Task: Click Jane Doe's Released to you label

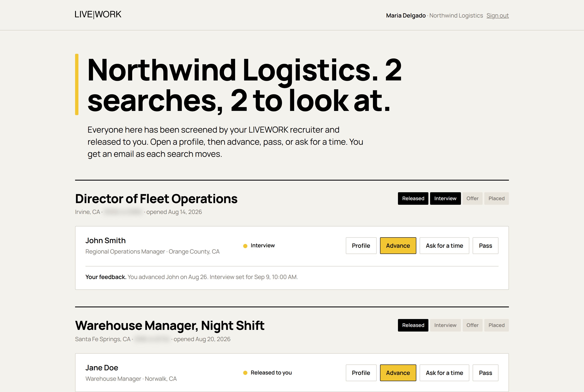Action: (x=271, y=373)
